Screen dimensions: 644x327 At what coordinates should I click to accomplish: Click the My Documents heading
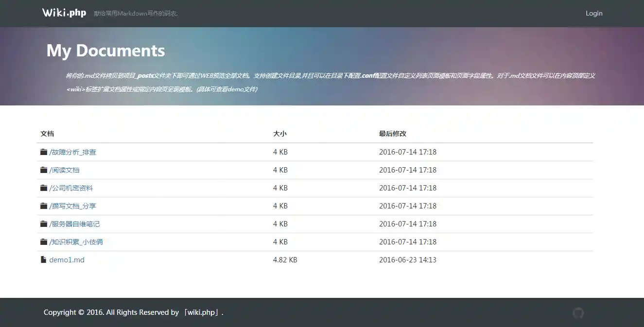click(105, 51)
